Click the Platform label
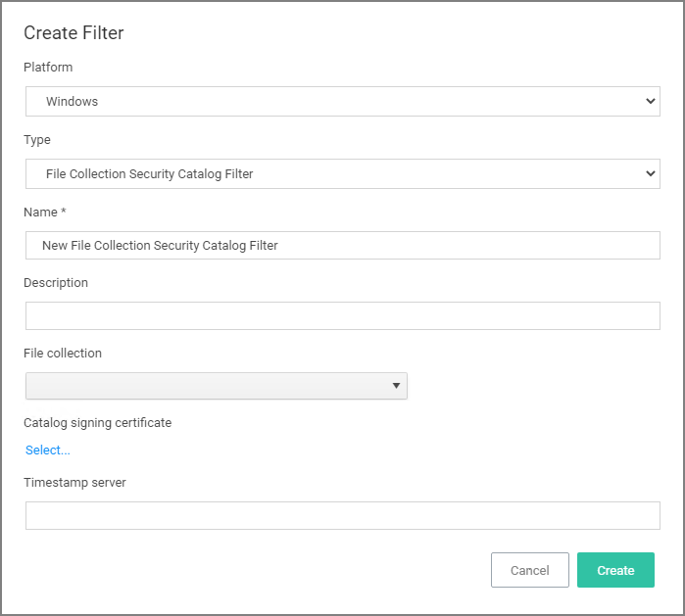685x616 pixels. 48,68
